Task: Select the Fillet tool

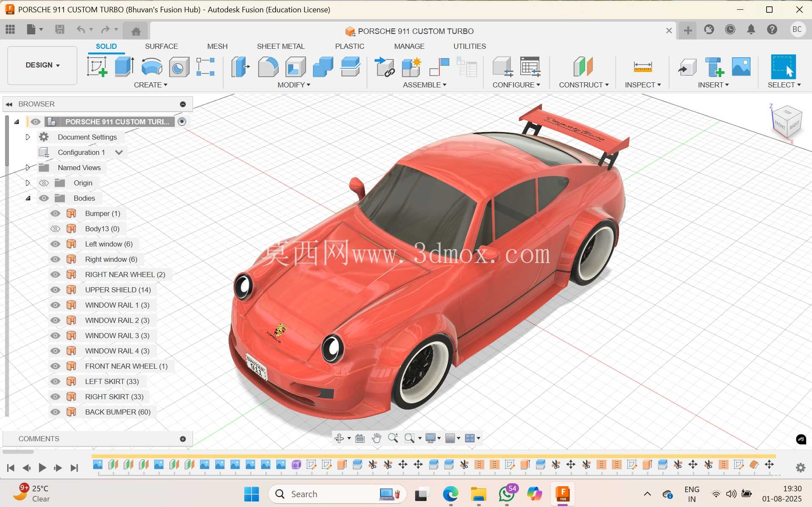Action: click(x=268, y=67)
